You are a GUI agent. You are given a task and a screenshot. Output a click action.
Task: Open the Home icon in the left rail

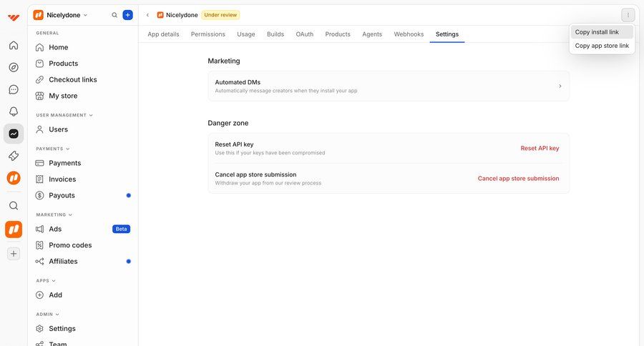tap(14, 45)
